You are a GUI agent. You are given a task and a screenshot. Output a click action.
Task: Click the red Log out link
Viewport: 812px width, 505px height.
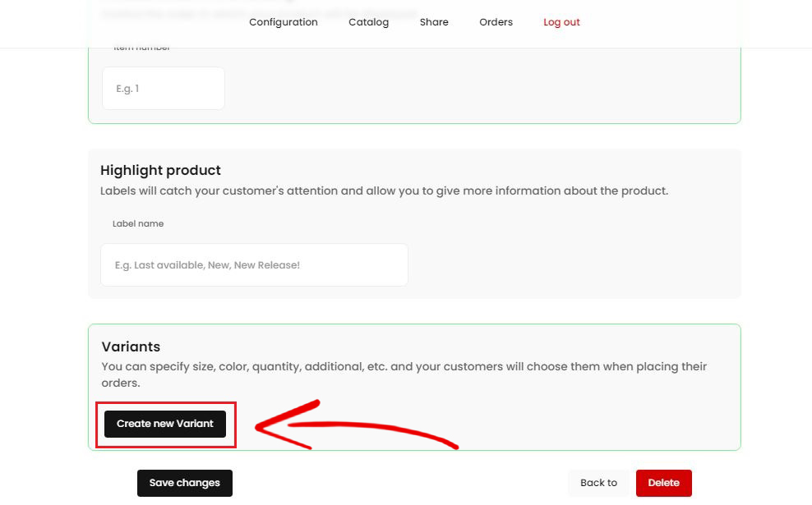[561, 22]
